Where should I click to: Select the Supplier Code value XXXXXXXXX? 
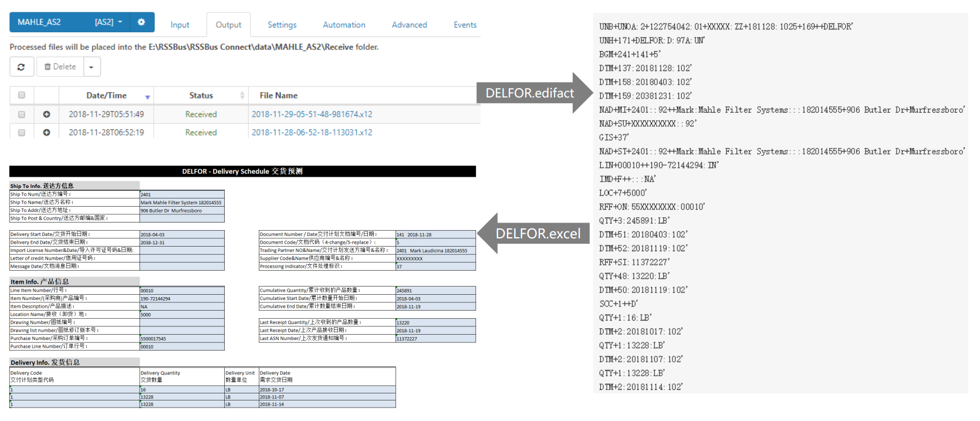[x=435, y=258]
